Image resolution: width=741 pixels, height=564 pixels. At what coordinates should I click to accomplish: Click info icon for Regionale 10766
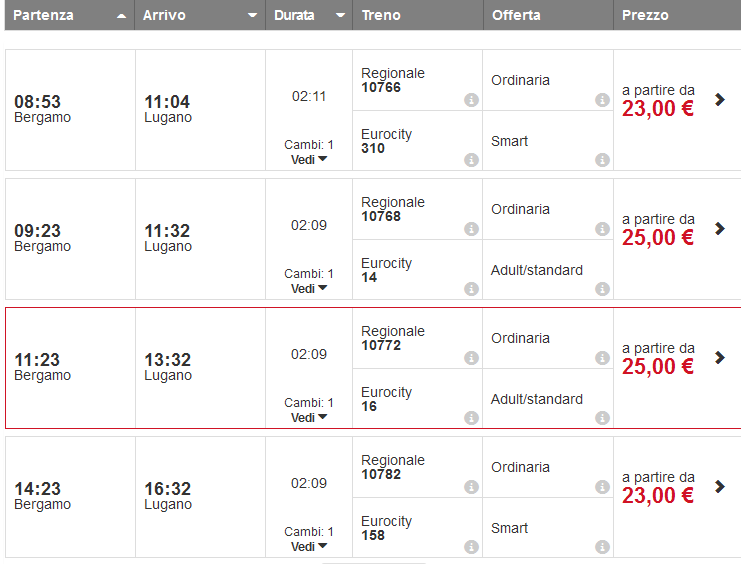tap(472, 100)
